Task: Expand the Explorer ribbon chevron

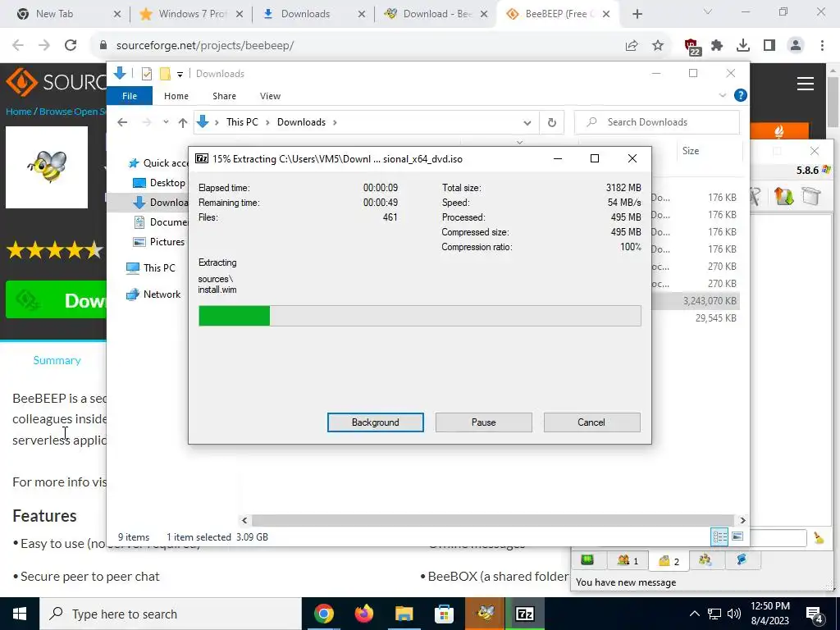Action: [x=722, y=95]
